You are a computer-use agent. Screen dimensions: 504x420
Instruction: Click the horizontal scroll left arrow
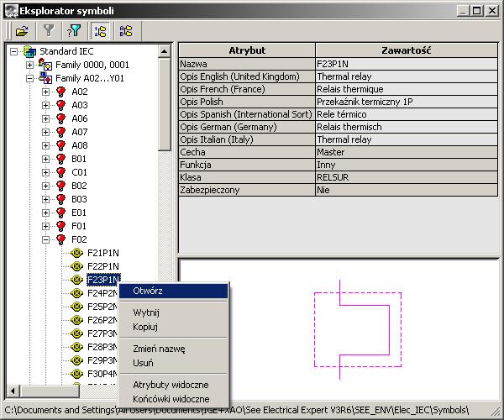pyautogui.click(x=13, y=391)
